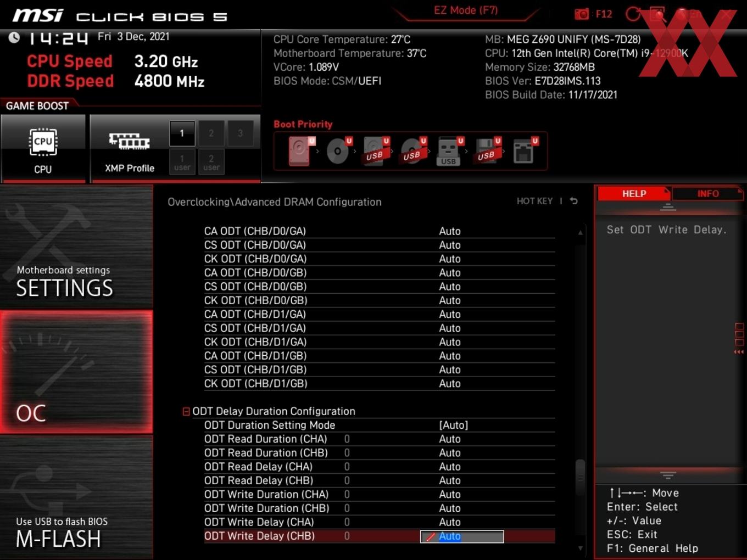Click the ODT Write Delay (CHB) input field
747x560 pixels.
click(x=462, y=536)
